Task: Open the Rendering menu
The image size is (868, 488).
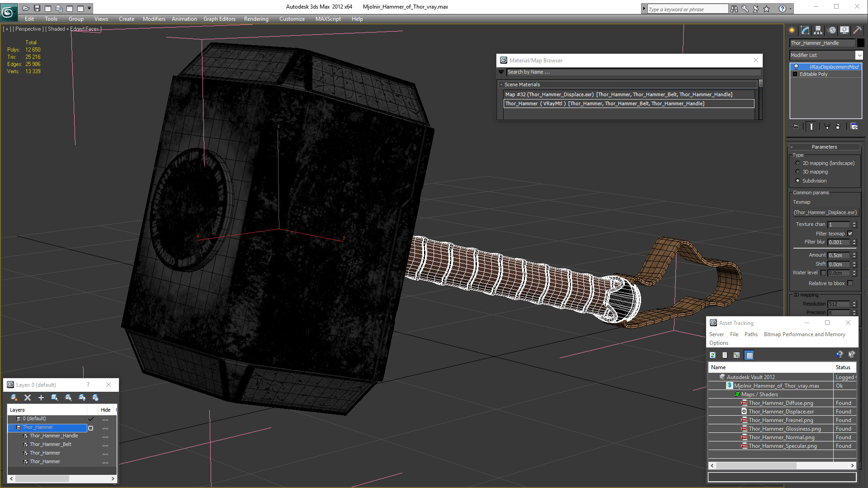Action: click(256, 19)
